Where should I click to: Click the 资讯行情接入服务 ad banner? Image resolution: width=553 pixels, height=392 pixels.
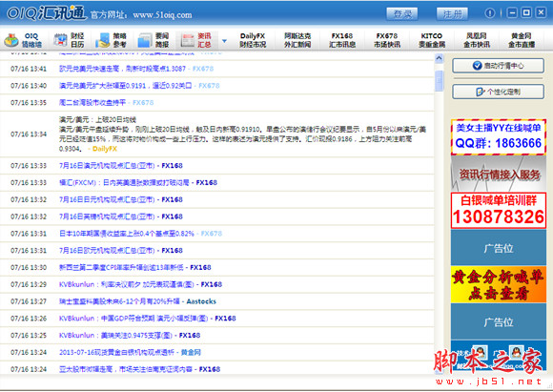pos(498,174)
